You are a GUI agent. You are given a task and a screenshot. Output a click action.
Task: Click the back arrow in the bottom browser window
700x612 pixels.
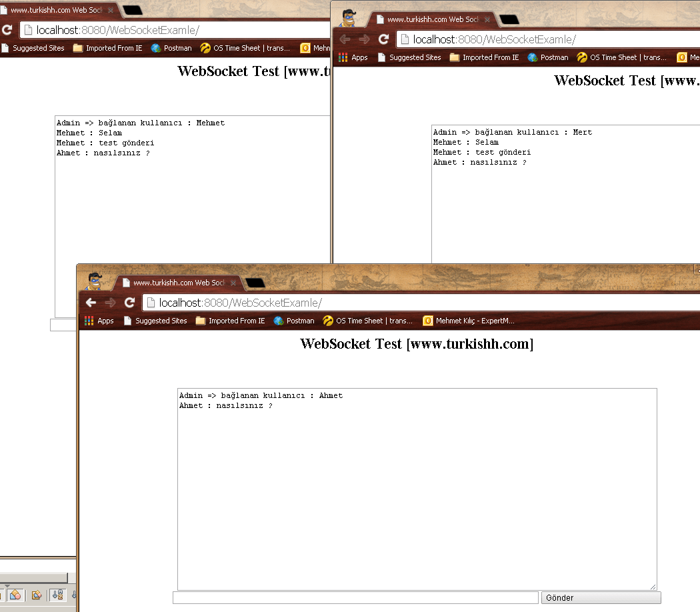coord(91,303)
